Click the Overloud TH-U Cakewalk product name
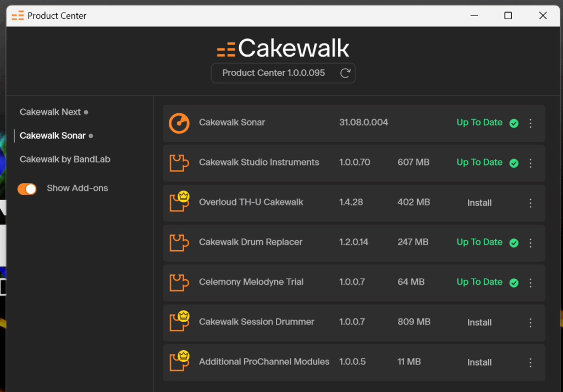 pos(251,202)
